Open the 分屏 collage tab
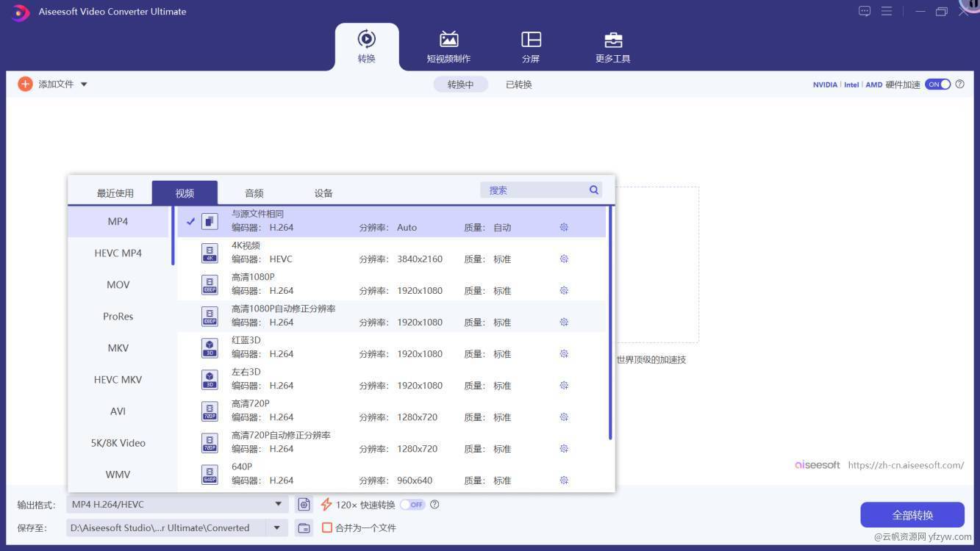Image resolution: width=980 pixels, height=551 pixels. coord(531,47)
